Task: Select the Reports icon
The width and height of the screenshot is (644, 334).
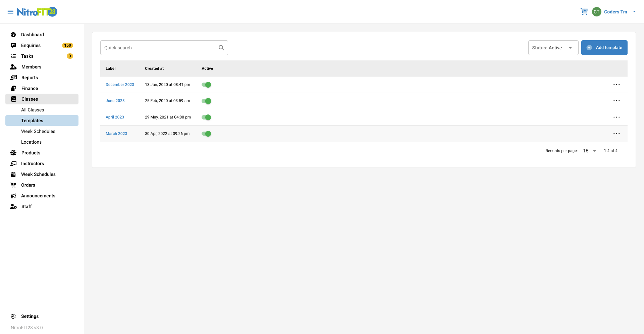Action: tap(13, 78)
